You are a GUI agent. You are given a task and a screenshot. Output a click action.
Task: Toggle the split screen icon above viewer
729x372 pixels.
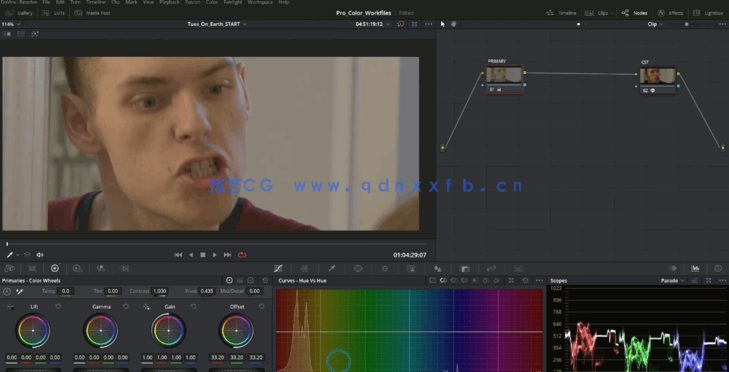(21, 34)
